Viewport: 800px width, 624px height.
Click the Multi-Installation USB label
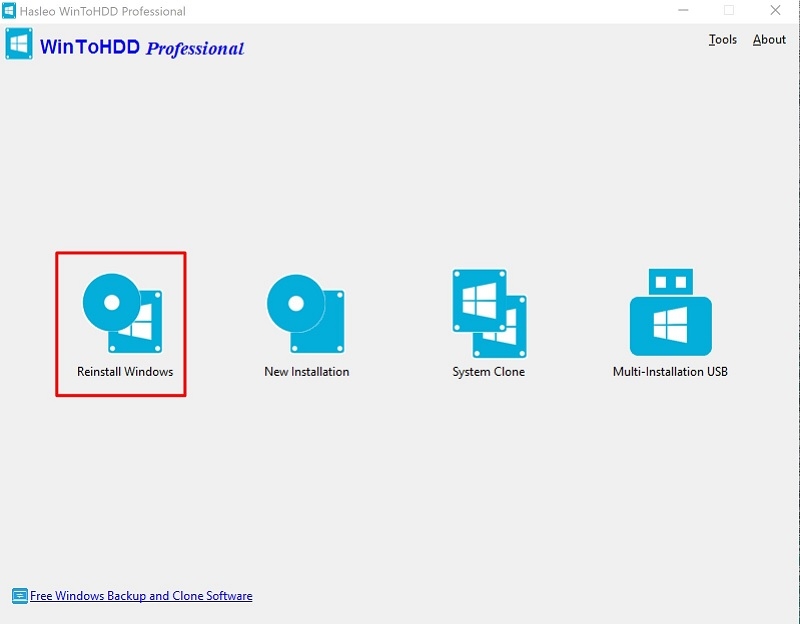coord(670,371)
